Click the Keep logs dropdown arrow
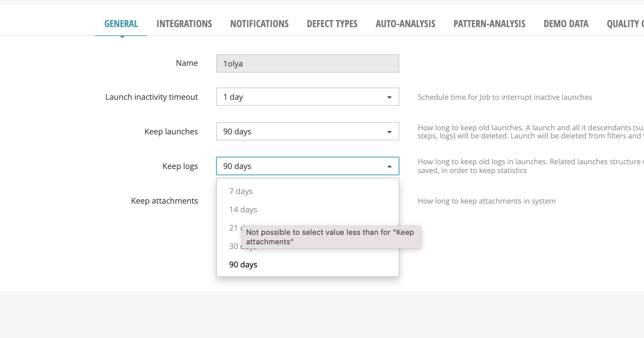The image size is (644, 338). pos(389,166)
